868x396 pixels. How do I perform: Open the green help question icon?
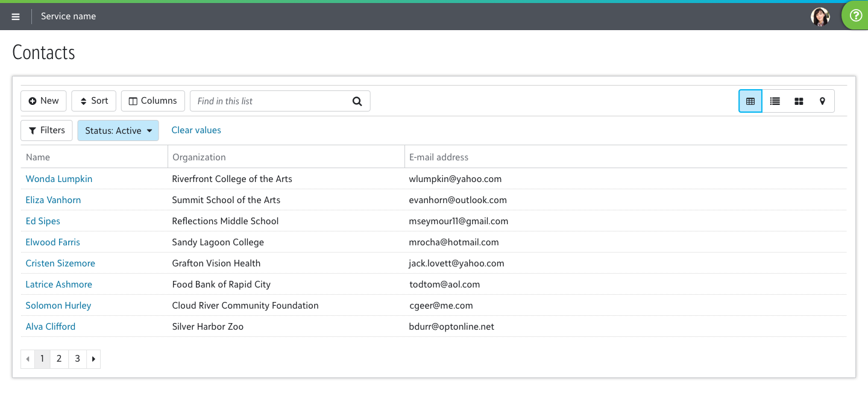coord(855,16)
